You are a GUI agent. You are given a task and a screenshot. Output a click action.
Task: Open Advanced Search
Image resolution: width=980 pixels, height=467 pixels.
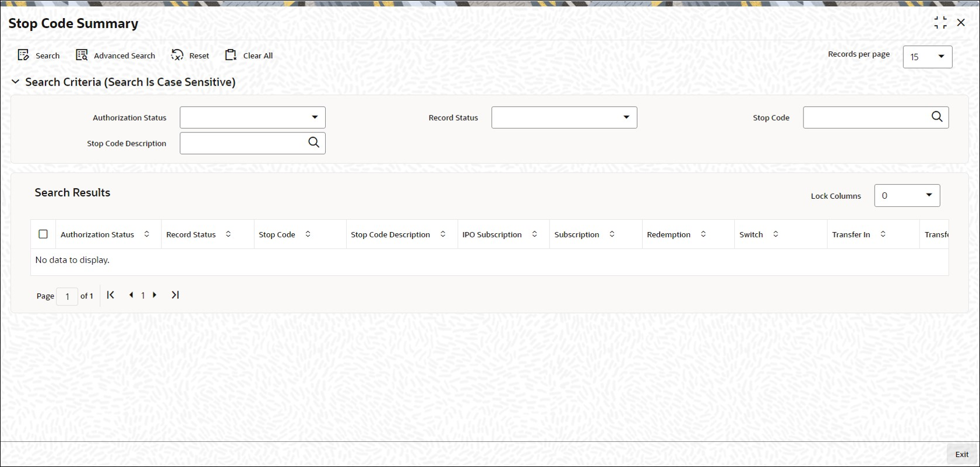[x=115, y=55]
